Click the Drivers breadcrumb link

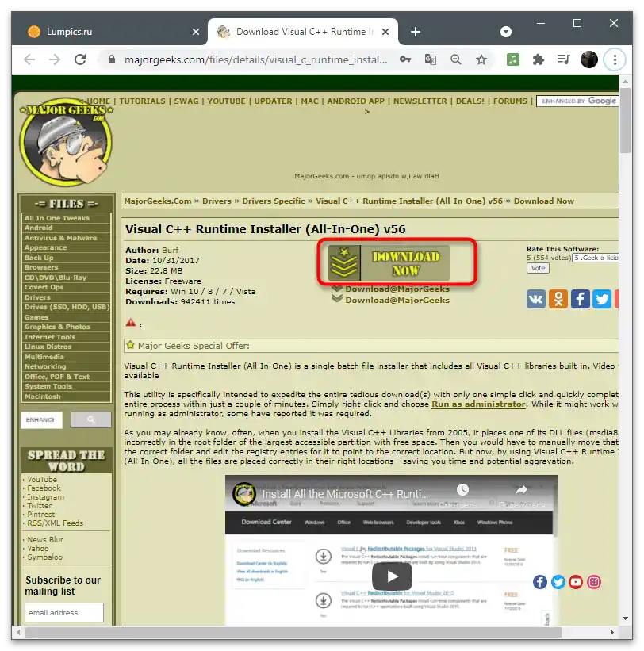click(217, 201)
